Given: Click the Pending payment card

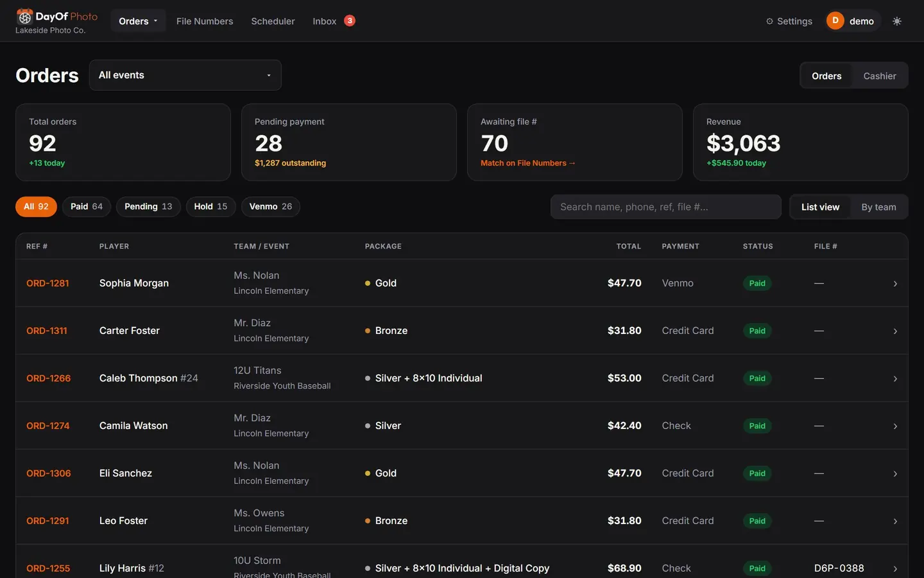Looking at the screenshot, I should (349, 142).
